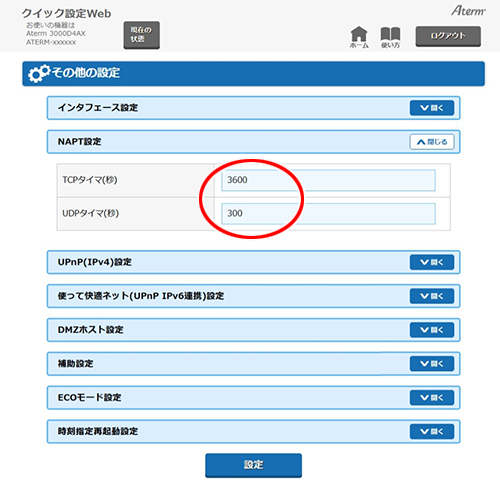Expand the DMZホスト設定 section

(432, 330)
